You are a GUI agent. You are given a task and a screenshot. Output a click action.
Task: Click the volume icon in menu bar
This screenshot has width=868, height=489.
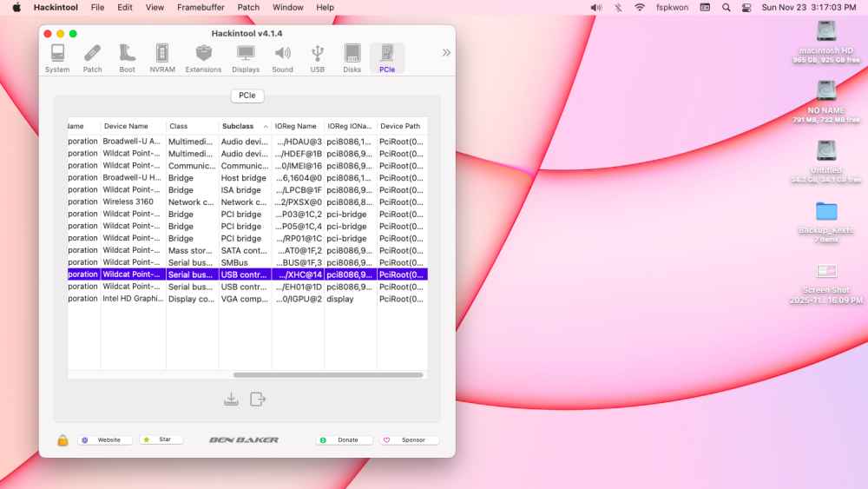(595, 7)
